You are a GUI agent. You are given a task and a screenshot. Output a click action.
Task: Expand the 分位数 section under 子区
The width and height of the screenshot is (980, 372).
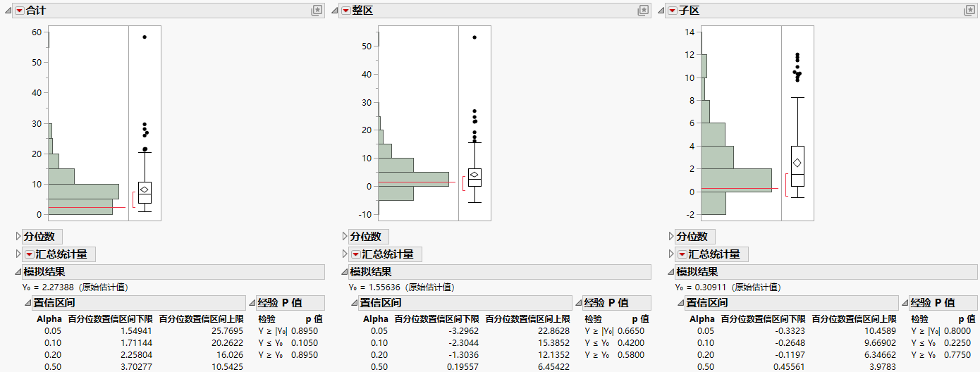point(670,237)
